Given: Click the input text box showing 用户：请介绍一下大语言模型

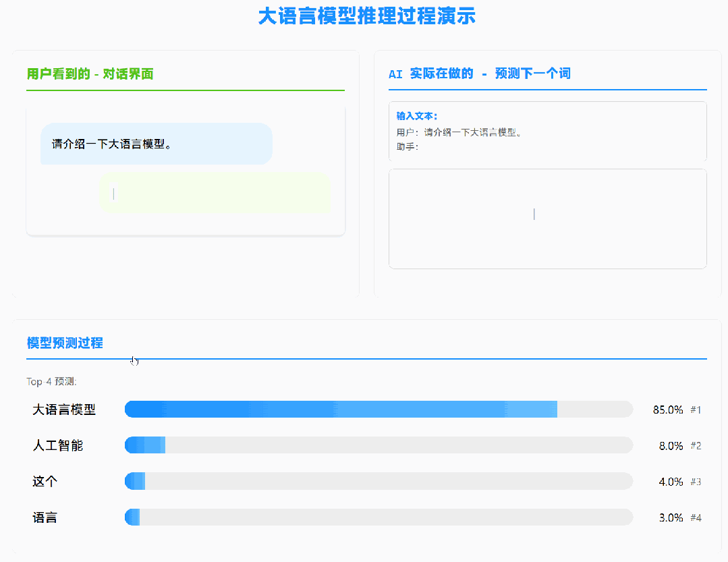Looking at the screenshot, I should (x=547, y=132).
